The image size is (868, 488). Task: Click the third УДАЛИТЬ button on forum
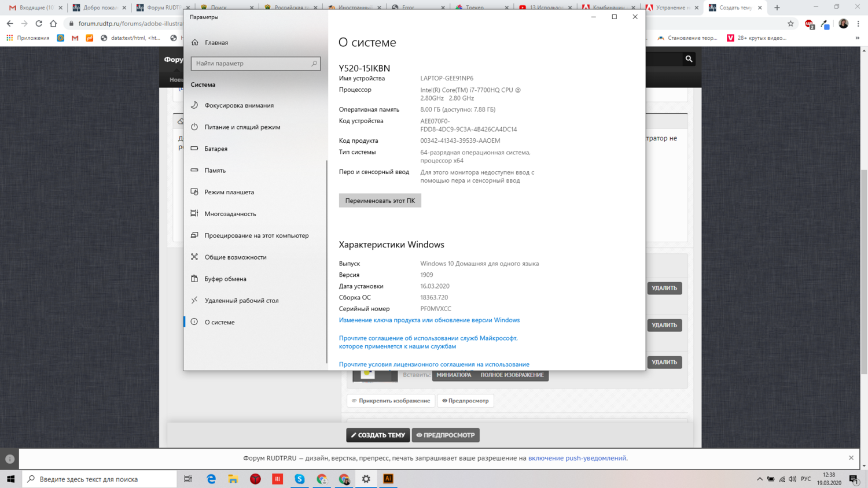click(664, 363)
